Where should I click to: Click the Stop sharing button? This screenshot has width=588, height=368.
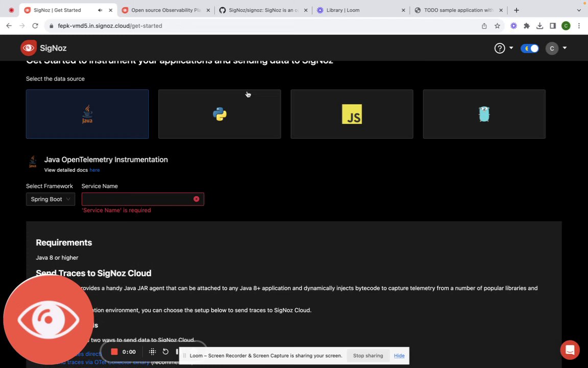tap(368, 356)
